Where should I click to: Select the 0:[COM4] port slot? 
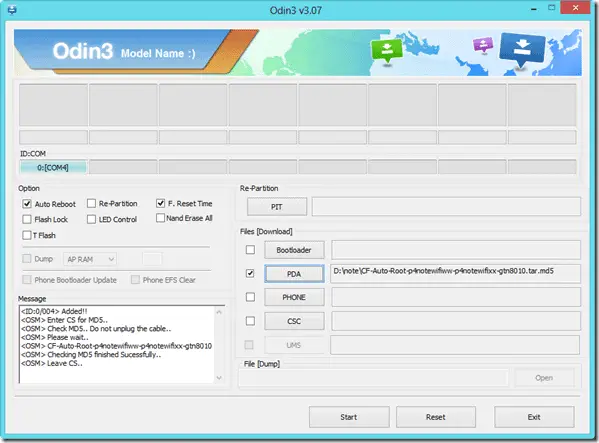point(53,167)
